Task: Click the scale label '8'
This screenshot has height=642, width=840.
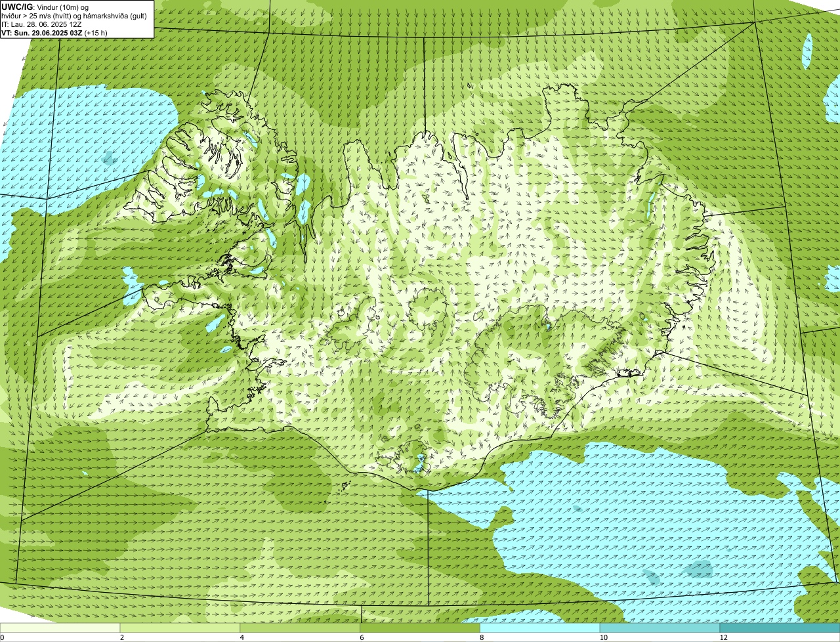Action: (x=482, y=637)
